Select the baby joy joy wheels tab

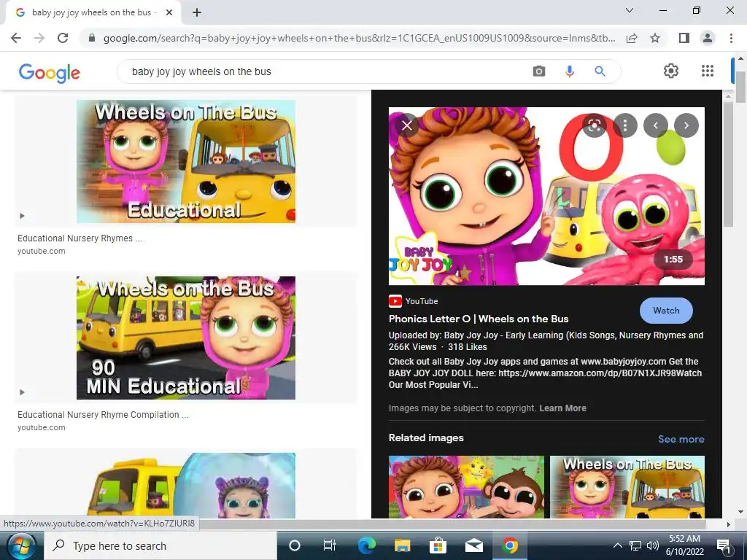point(93,13)
